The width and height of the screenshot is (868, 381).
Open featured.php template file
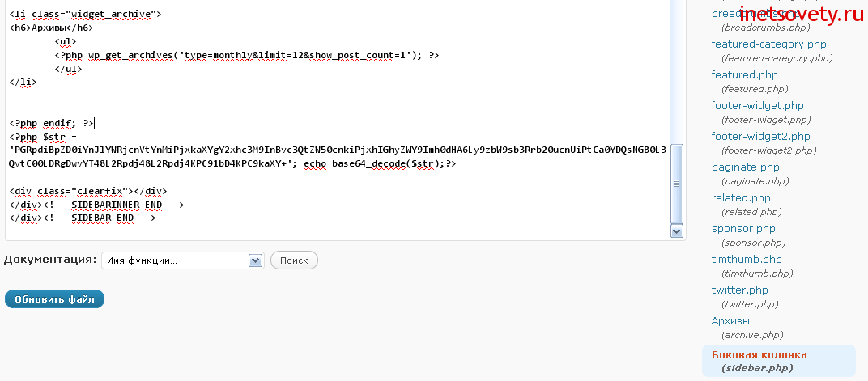pyautogui.click(x=744, y=74)
